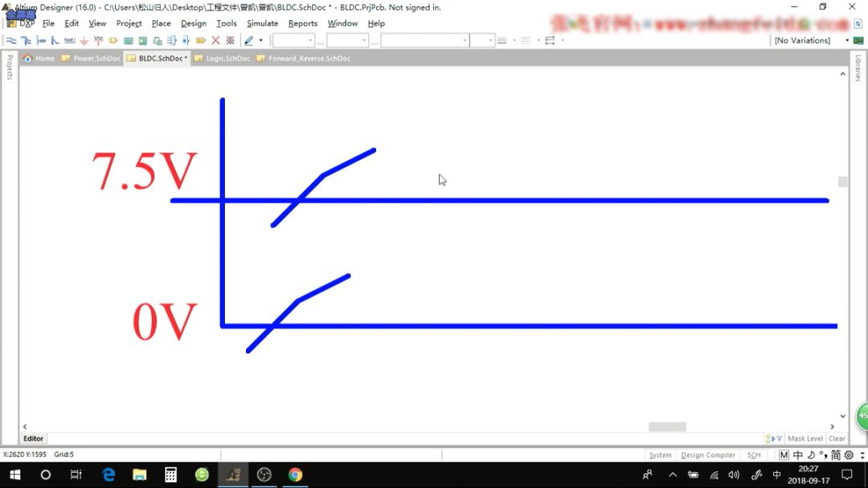Click the Clear button
Viewport: 868px width, 488px height.
pyautogui.click(x=837, y=438)
